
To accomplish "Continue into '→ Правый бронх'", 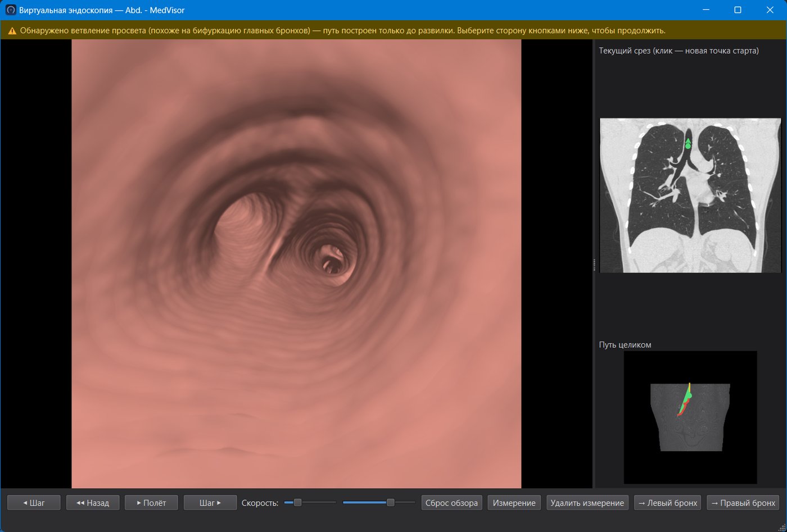I will pos(743,503).
